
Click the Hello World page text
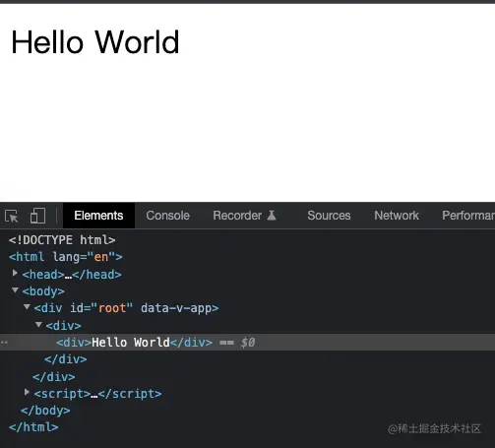pos(95,42)
